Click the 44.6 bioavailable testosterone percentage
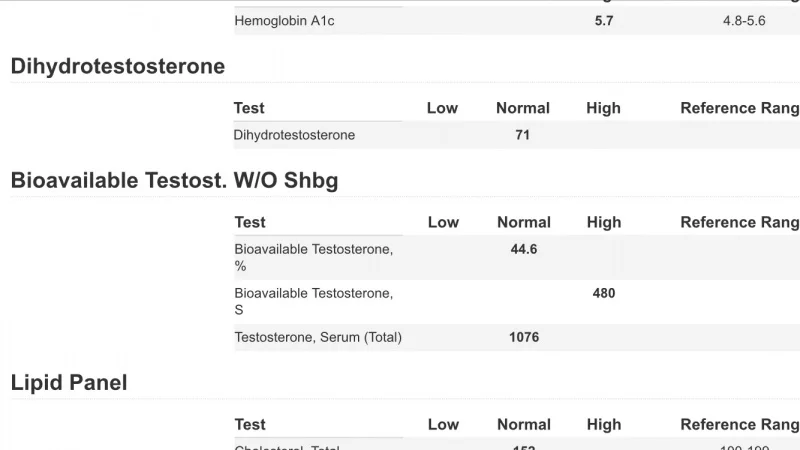Viewport: 800px width, 450px height. pyautogui.click(x=524, y=249)
